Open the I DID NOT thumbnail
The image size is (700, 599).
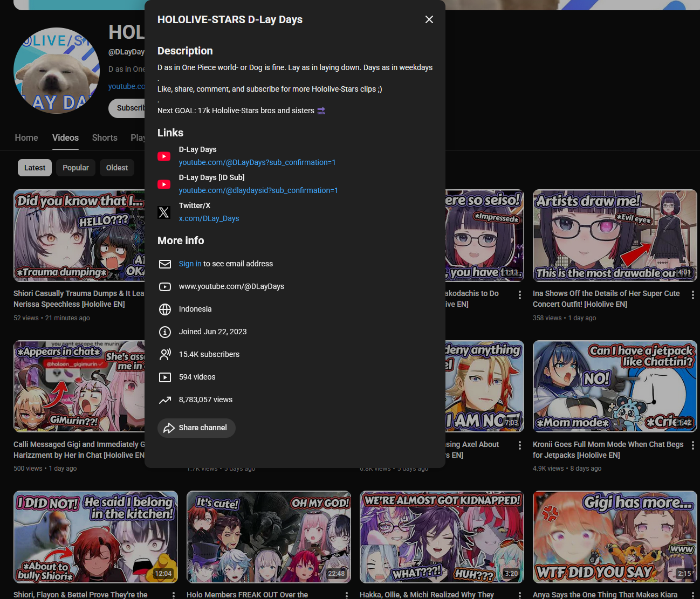point(95,537)
